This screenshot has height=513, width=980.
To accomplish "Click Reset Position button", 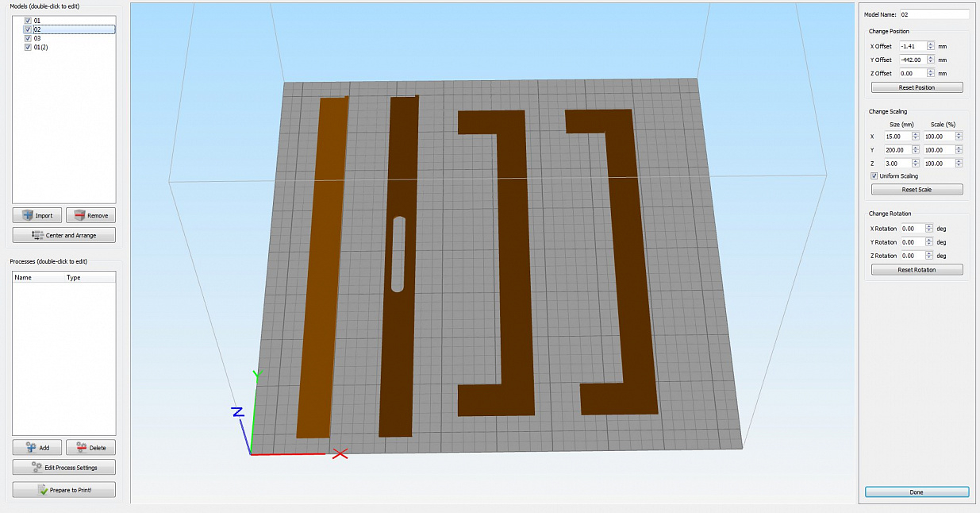I will tap(917, 87).
